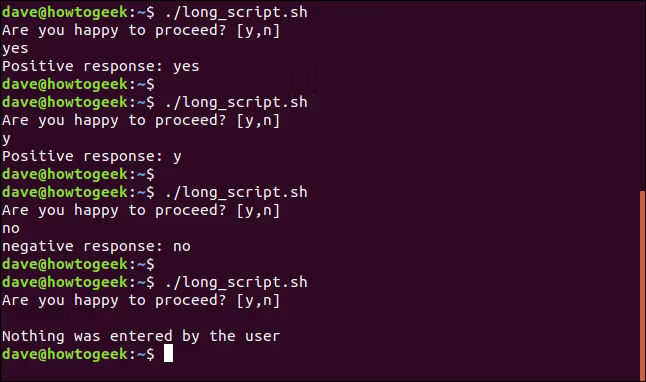Screen dimensions: 646x382
Task: Click the last 'Are you happy to proceed?' line
Action: click(141, 300)
